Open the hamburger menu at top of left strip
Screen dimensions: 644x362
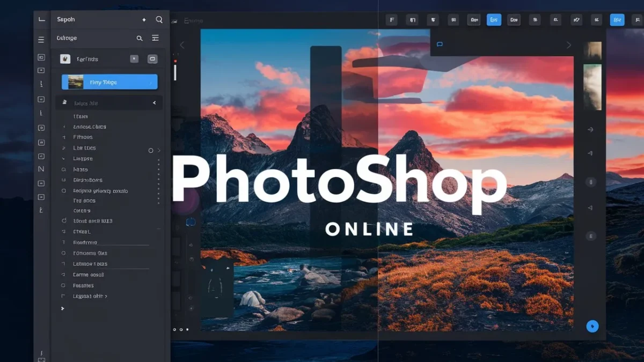click(41, 40)
